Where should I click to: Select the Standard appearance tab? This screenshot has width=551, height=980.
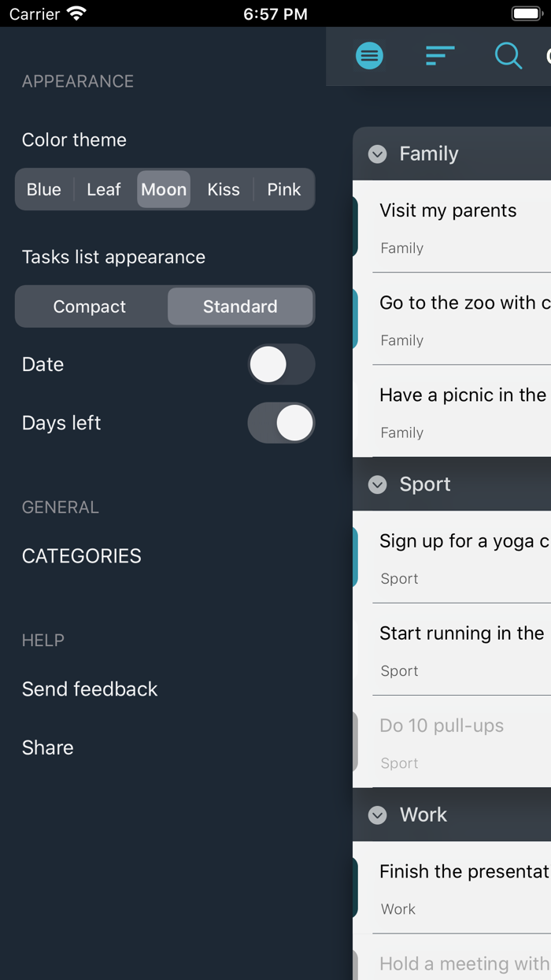point(240,306)
